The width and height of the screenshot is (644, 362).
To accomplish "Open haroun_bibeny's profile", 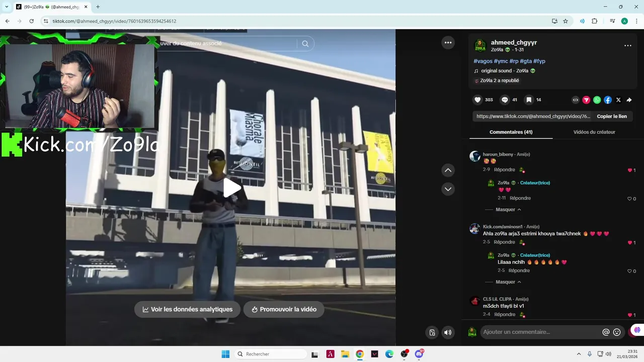I will click(x=498, y=154).
